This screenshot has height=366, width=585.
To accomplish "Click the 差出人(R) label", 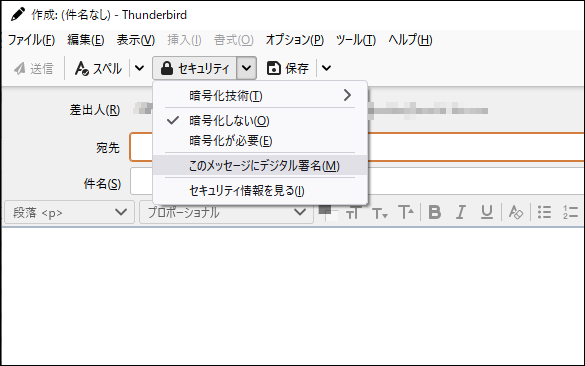I will coord(95,110).
